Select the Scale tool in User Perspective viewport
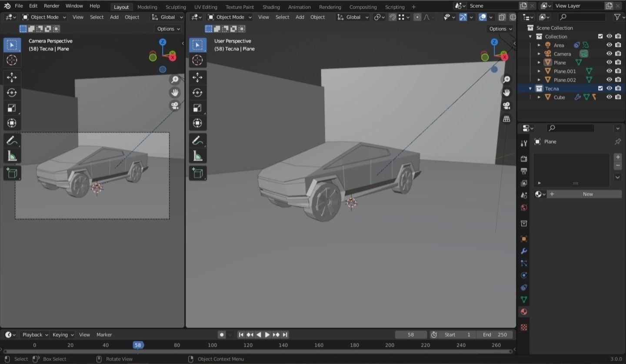Image resolution: width=626 pixels, height=364 pixels. 197,108
